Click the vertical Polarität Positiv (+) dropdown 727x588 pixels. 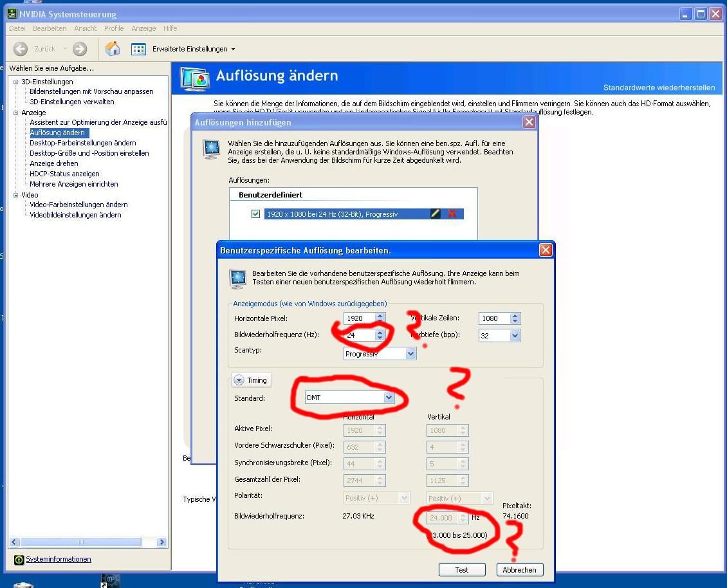(459, 498)
